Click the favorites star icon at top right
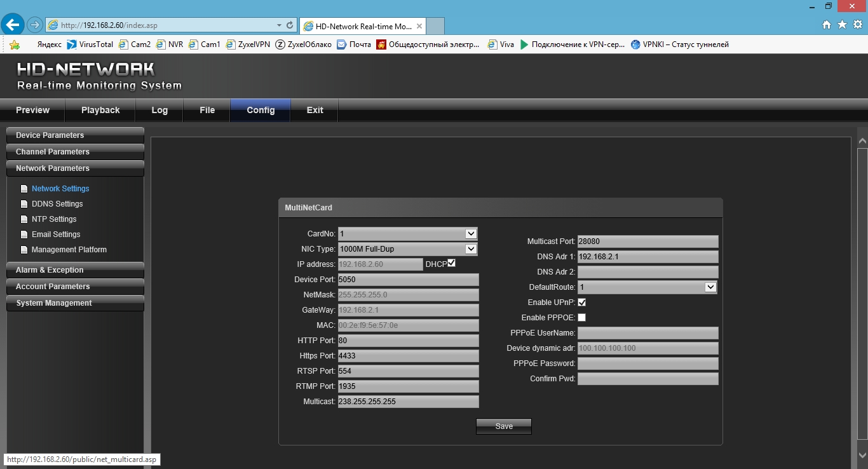 pyautogui.click(x=842, y=25)
